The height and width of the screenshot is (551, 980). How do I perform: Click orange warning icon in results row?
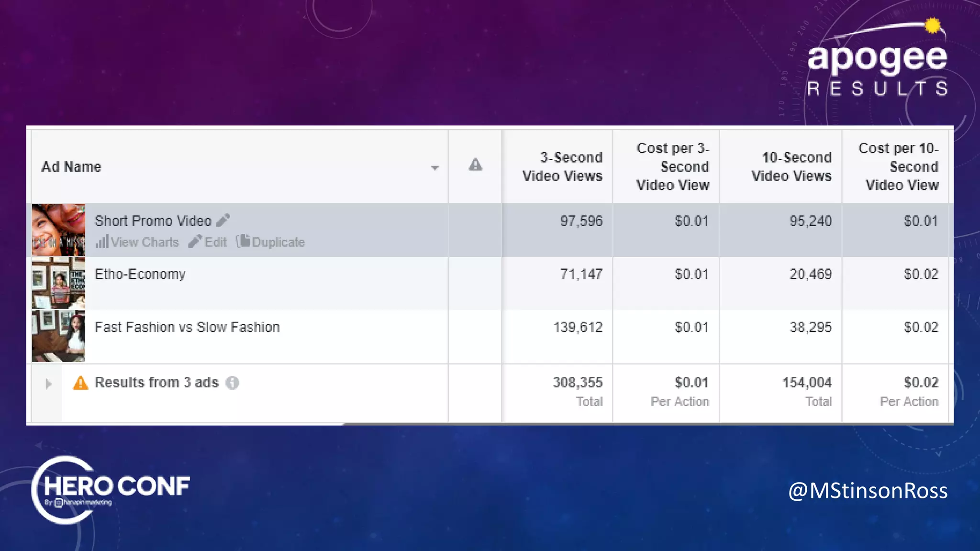point(80,383)
